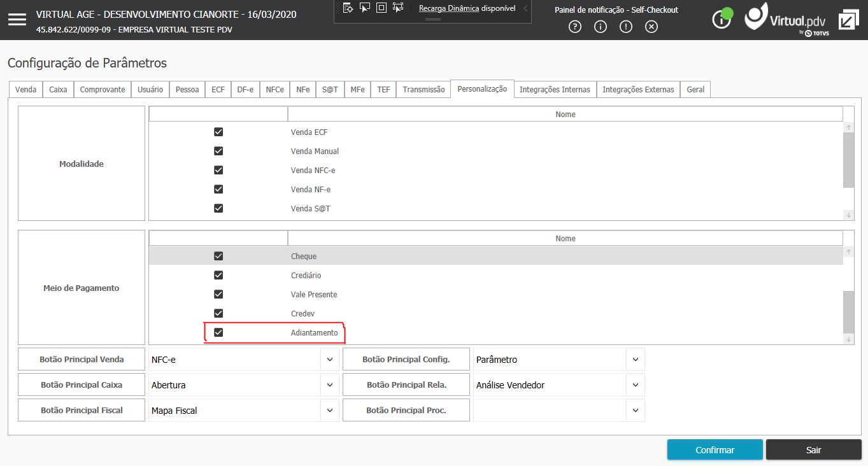This screenshot has width=868, height=466.
Task: Click the Sair button
Action: (814, 449)
